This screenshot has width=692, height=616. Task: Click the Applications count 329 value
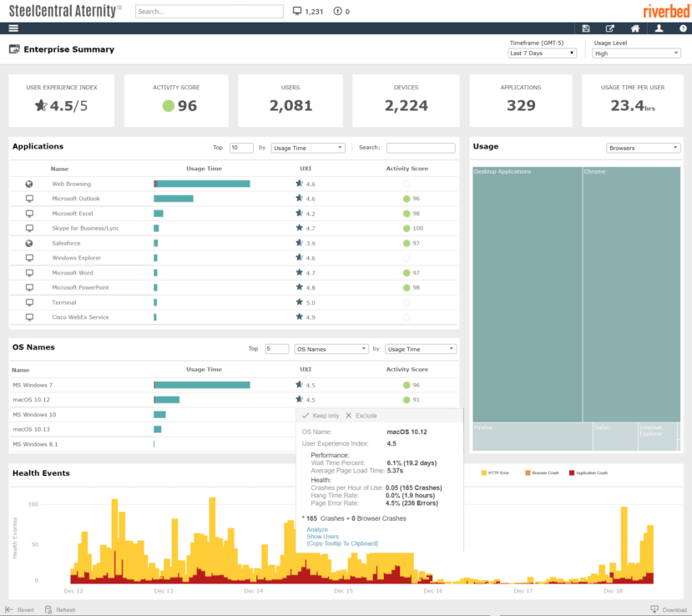click(521, 105)
